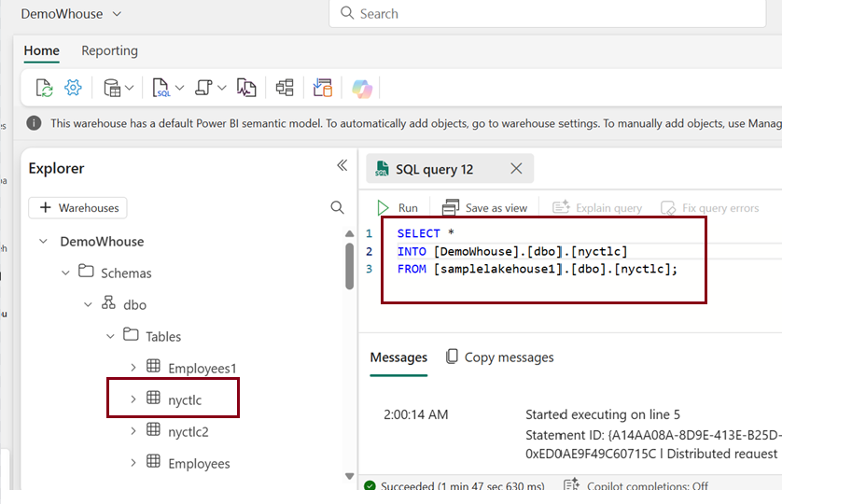The width and height of the screenshot is (852, 504).
Task: Open warehouse settings gear icon
Action: (x=73, y=88)
